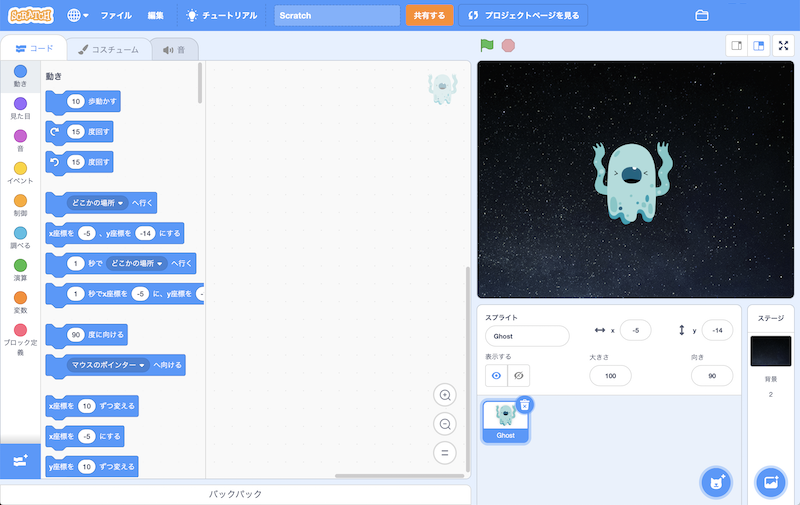Select the 調べる sensing category
Screen dimensions: 800x505
click(20, 237)
